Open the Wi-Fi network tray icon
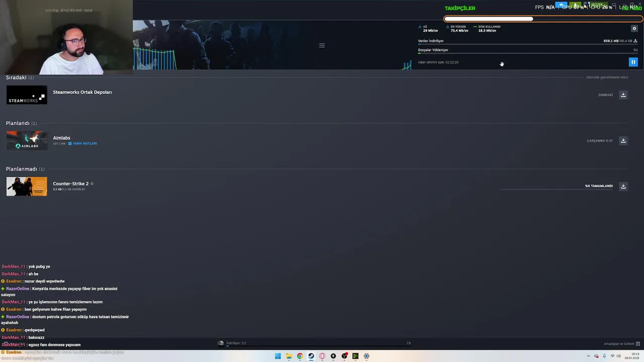This screenshot has height=362, width=644. point(612,356)
